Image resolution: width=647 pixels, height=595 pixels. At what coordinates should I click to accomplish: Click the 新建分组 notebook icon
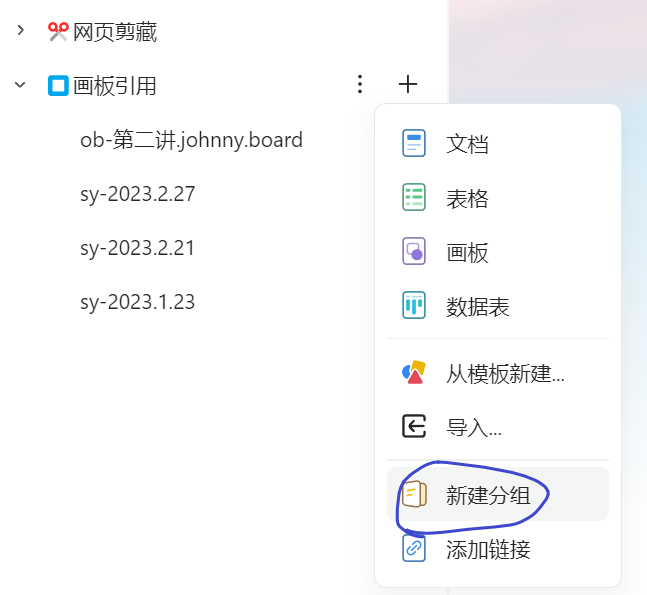click(414, 494)
